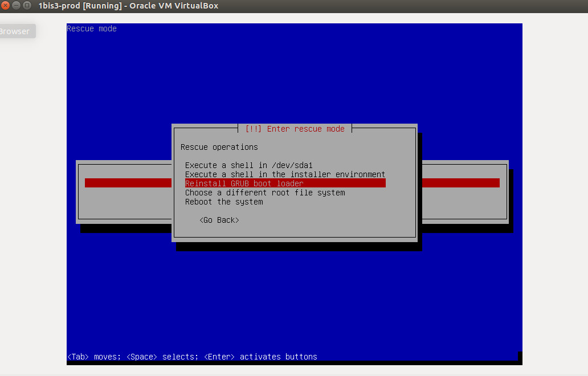This screenshot has height=376, width=588.
Task: Click the 'Rescue mode' header text
Action: tap(92, 28)
